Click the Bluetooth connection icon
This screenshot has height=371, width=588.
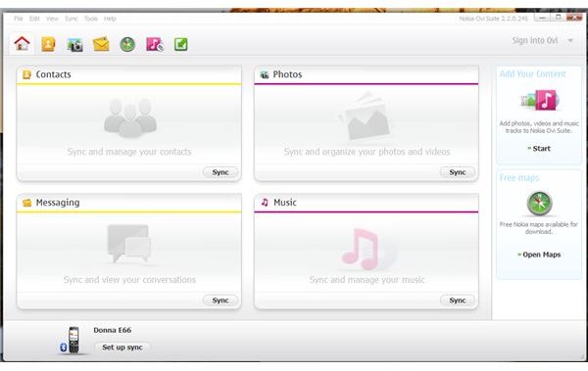(64, 348)
